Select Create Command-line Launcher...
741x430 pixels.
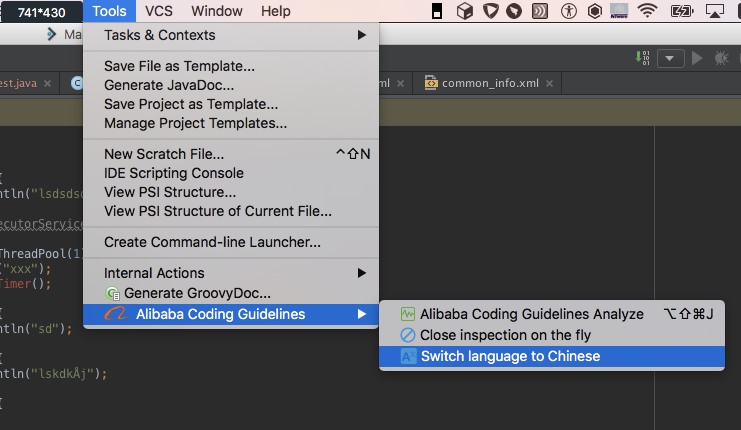point(212,242)
